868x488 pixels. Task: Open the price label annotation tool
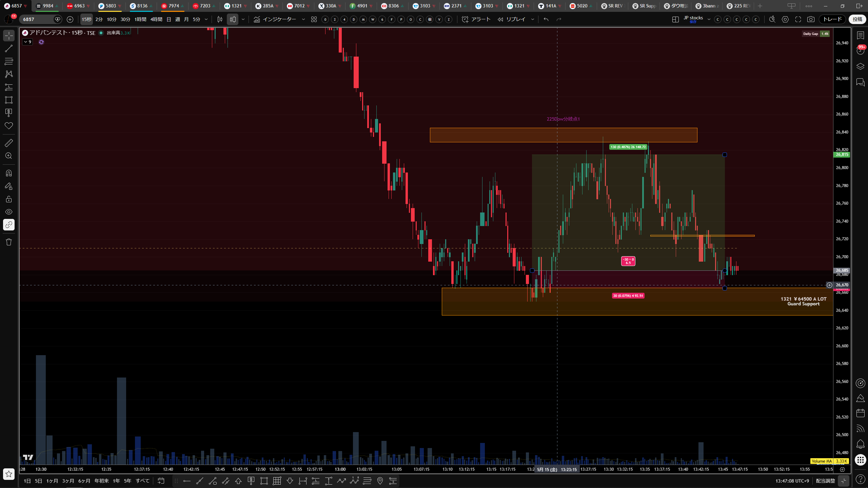(9, 113)
